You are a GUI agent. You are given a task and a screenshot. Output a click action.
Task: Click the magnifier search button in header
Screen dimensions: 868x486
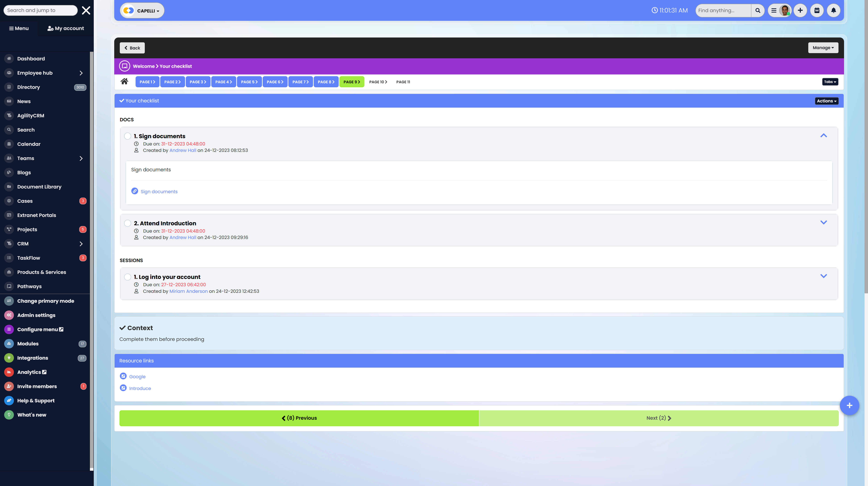point(758,10)
